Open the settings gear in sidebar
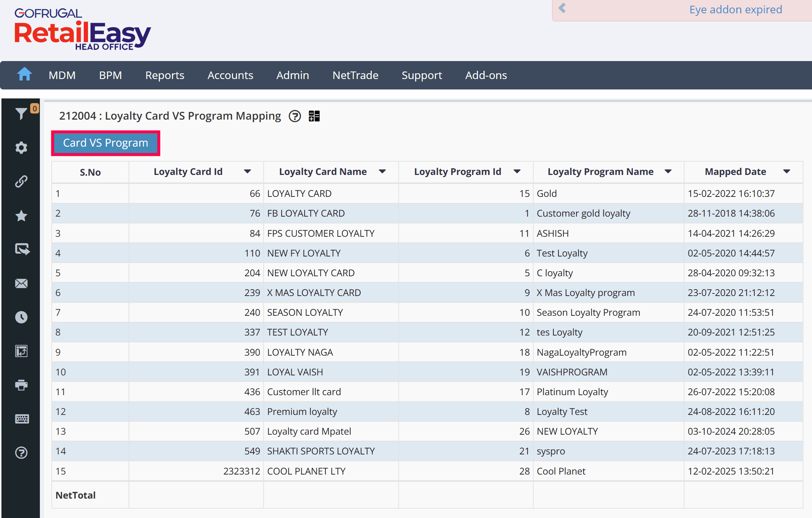Image resolution: width=812 pixels, height=518 pixels. click(21, 148)
